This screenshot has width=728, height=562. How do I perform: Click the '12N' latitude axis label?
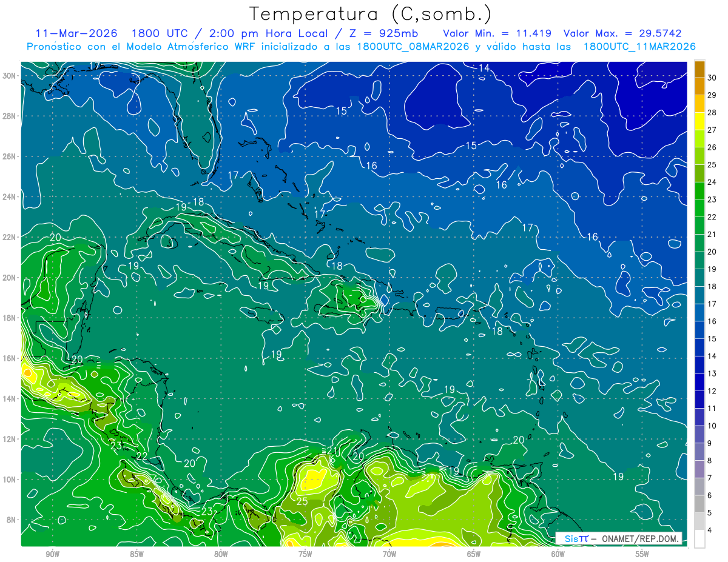(x=10, y=438)
